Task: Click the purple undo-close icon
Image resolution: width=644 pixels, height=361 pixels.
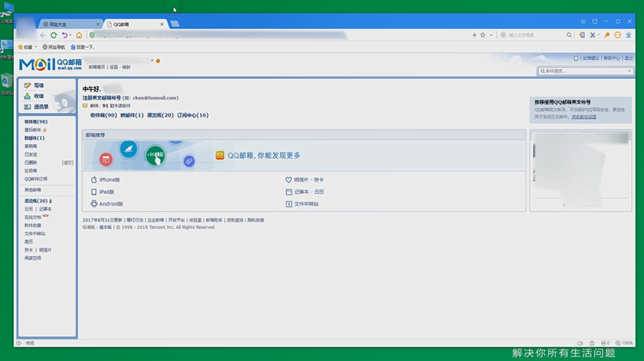Action: coord(64,35)
